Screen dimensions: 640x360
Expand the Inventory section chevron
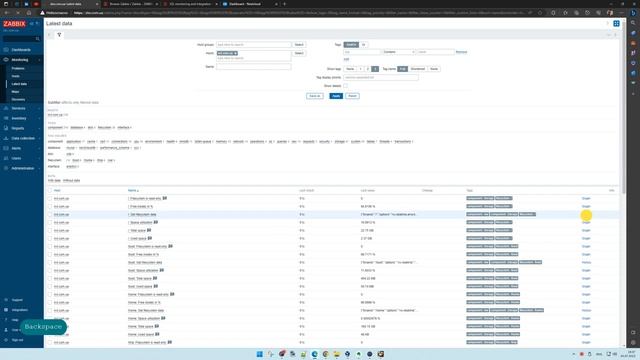click(39, 118)
